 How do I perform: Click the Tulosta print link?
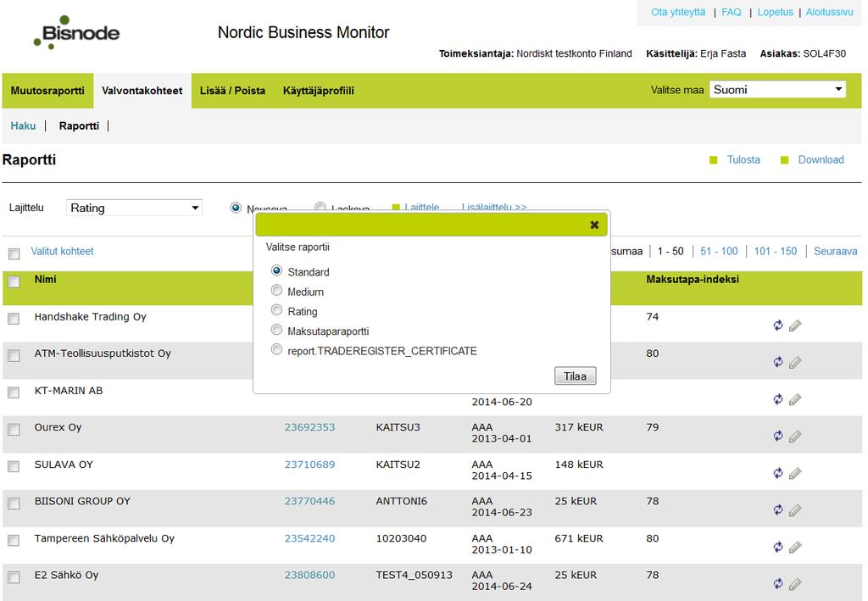743,159
